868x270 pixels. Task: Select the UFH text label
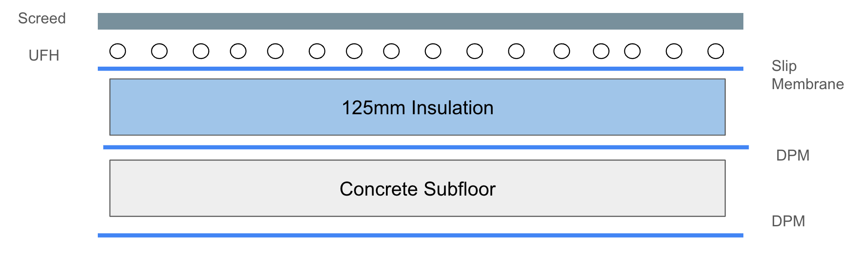pos(44,55)
